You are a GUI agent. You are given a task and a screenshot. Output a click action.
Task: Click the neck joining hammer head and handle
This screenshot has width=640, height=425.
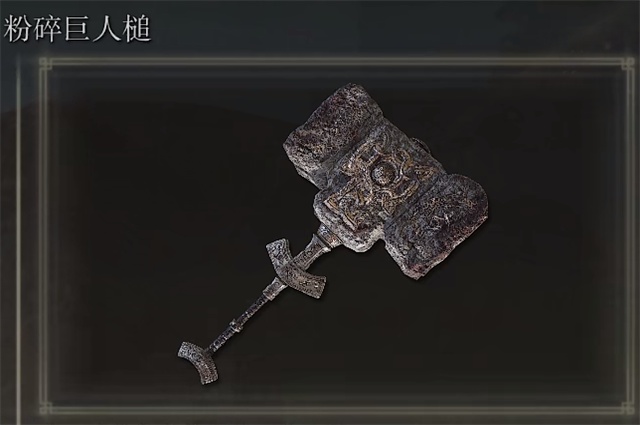(x=320, y=244)
